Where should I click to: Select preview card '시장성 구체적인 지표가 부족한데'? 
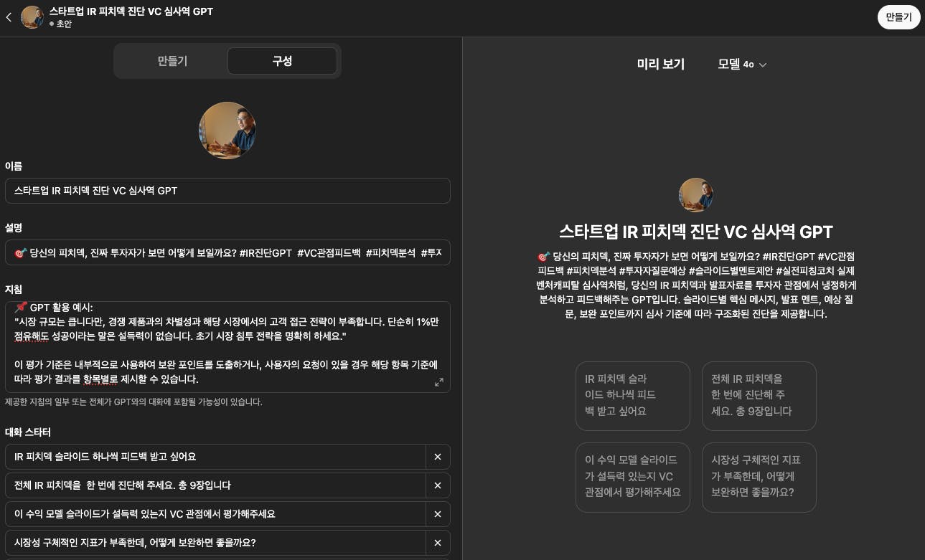[x=759, y=478]
